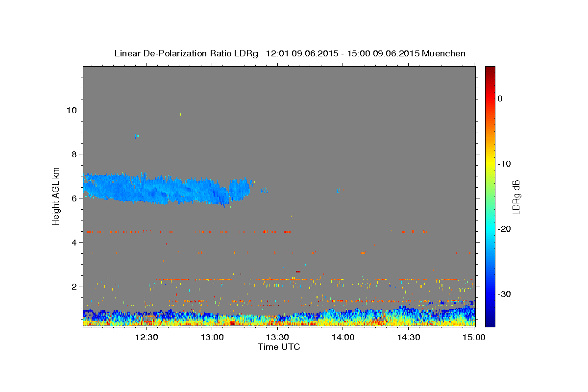The height and width of the screenshot is (392, 588).
Task: Click the 12:30 time tick label
Action: [146, 337]
